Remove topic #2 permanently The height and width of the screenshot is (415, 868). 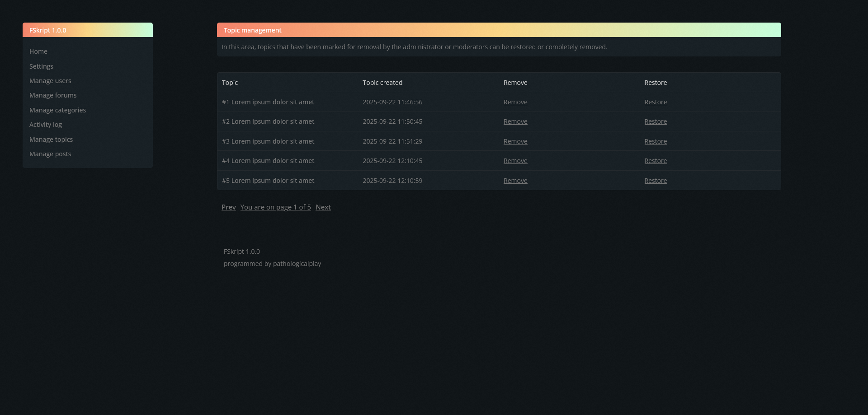pyautogui.click(x=515, y=121)
